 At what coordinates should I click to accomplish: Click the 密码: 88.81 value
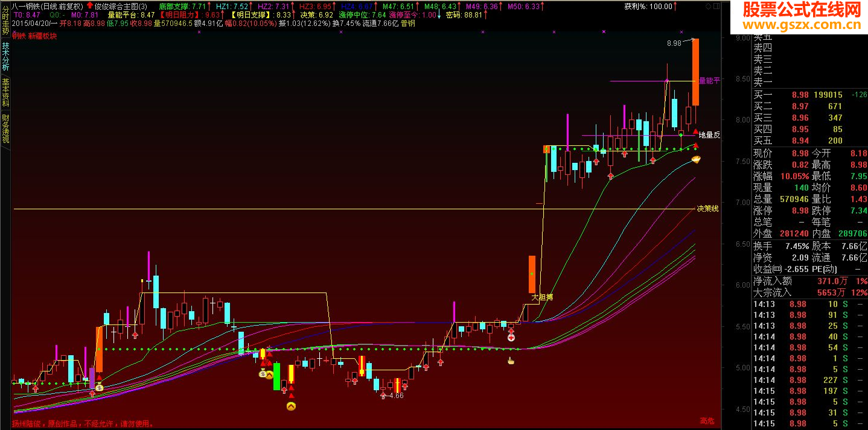coord(464,14)
